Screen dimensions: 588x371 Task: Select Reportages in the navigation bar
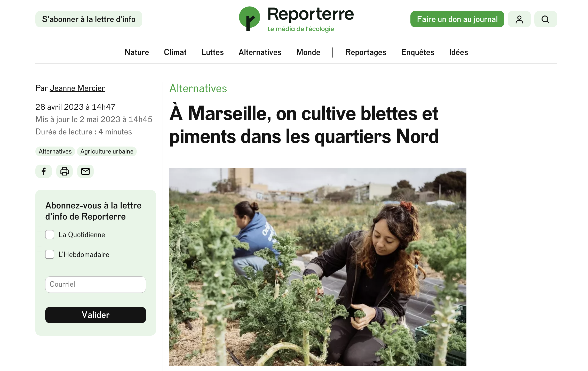(366, 52)
